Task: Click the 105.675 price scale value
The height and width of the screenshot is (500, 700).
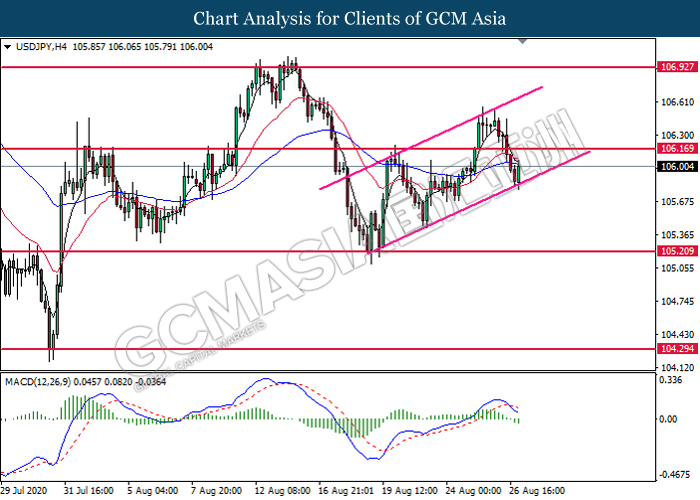Action: [677, 202]
